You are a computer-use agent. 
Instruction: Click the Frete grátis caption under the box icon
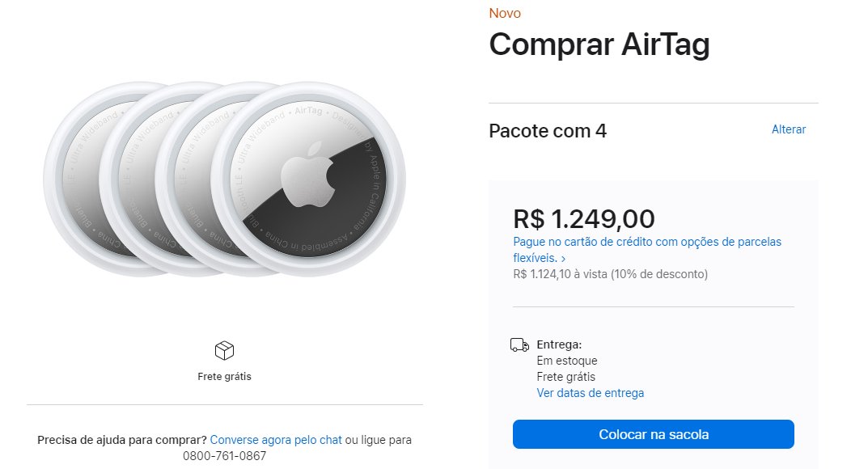[224, 377]
